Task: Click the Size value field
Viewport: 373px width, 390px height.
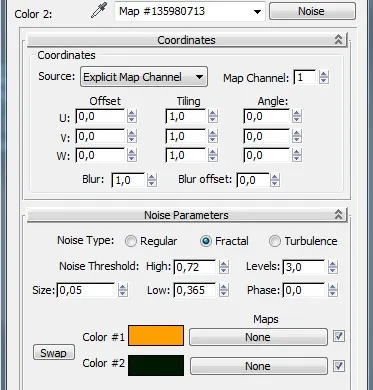Action: (86, 290)
